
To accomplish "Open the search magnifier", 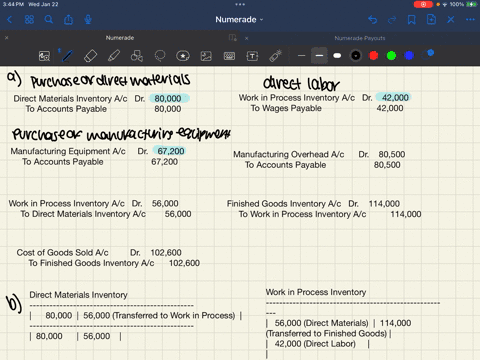I will tap(49, 20).
